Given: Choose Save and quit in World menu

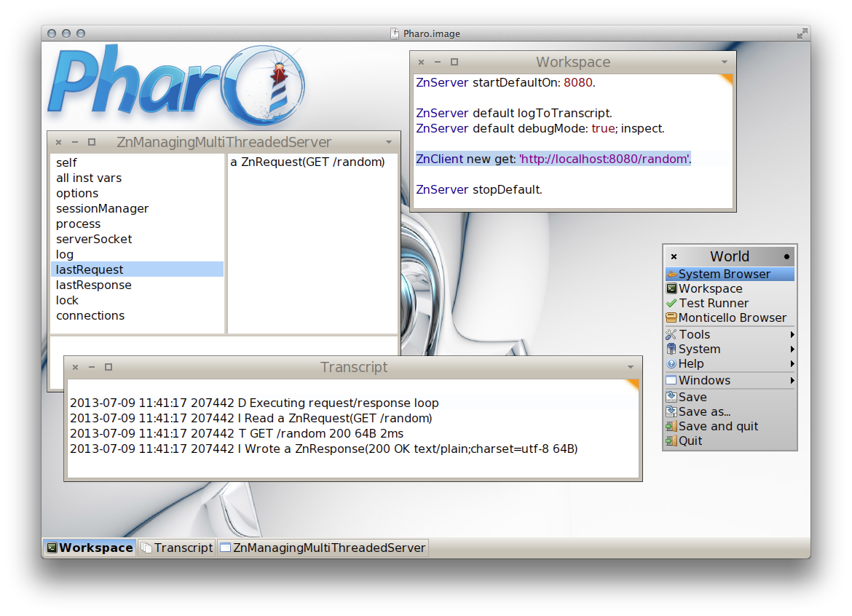Looking at the screenshot, I should point(730,427).
